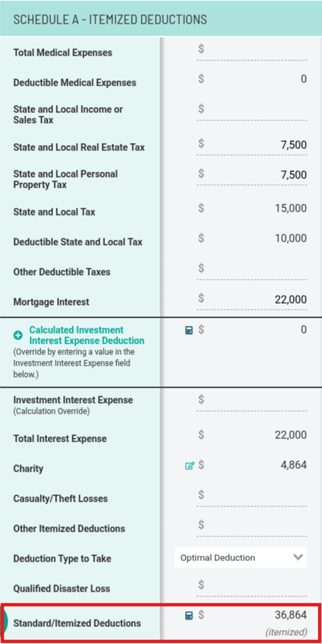Click the Standard/Itemized Deductions total 36,864
This screenshot has height=644, width=322.
pos(291,615)
